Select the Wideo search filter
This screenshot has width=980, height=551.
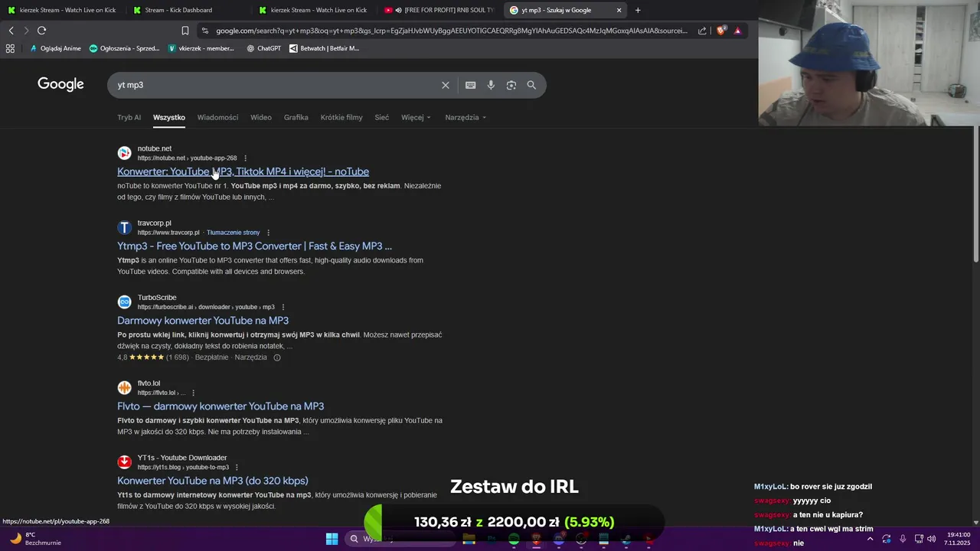point(261,117)
